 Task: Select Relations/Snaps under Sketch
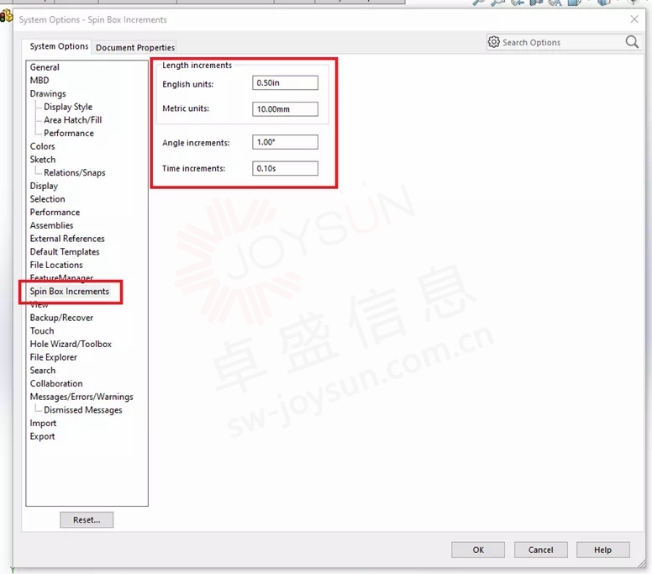point(74,173)
